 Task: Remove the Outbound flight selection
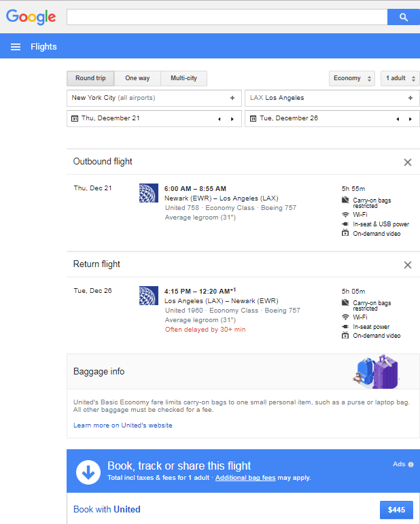click(408, 162)
